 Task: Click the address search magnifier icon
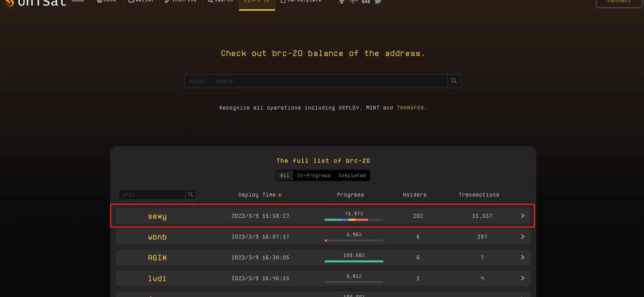pos(454,81)
